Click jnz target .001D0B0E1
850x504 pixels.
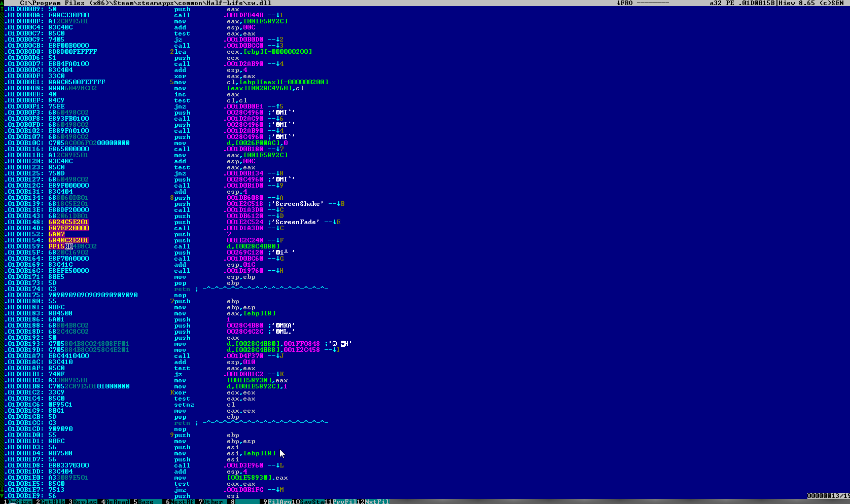click(244, 106)
